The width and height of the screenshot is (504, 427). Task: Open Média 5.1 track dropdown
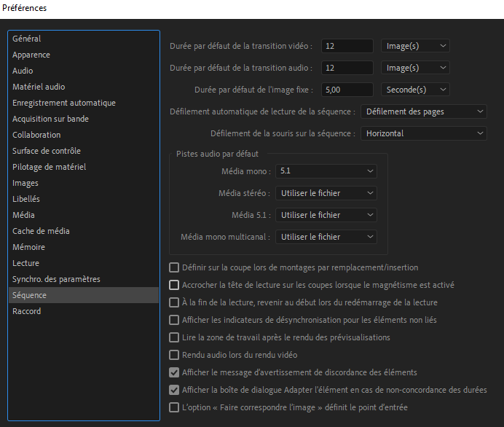326,215
